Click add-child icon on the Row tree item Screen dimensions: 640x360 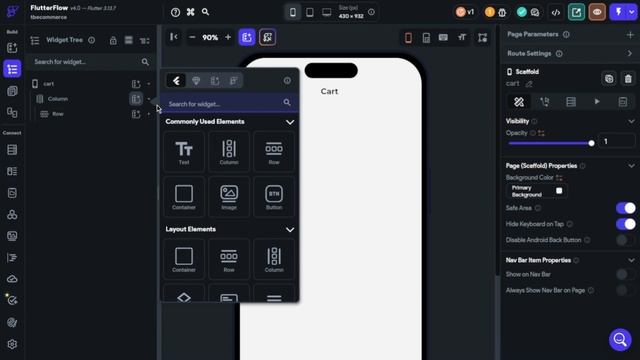pyautogui.click(x=136, y=114)
